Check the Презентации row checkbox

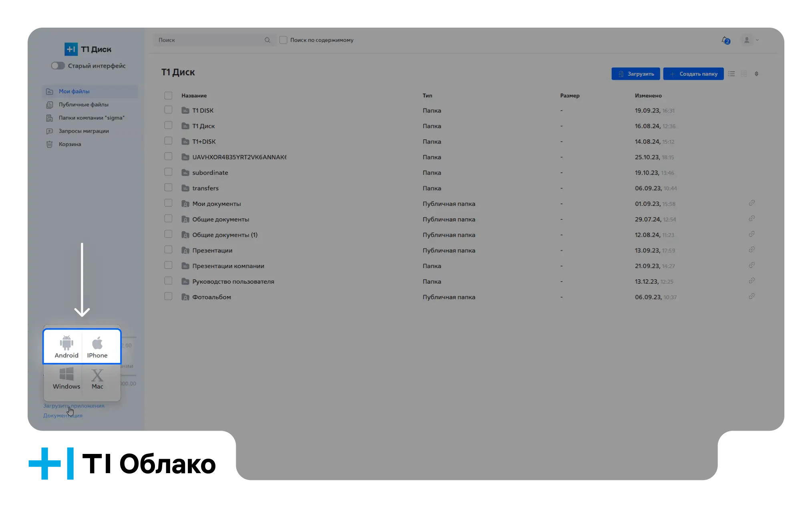click(168, 250)
